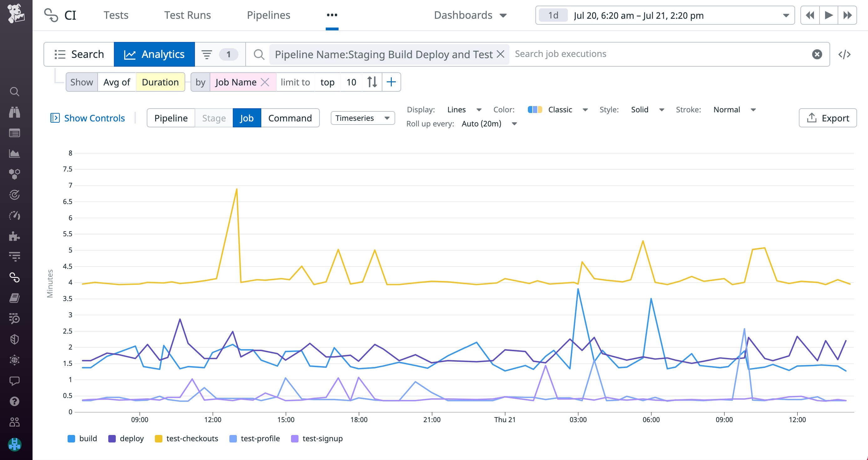Open the Display Lines dropdown

(464, 110)
